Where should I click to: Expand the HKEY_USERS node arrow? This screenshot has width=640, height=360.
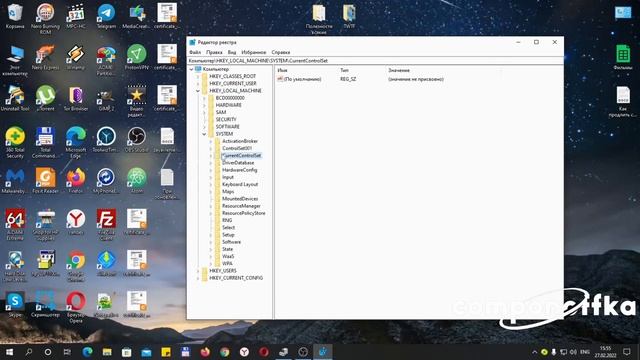click(198, 271)
